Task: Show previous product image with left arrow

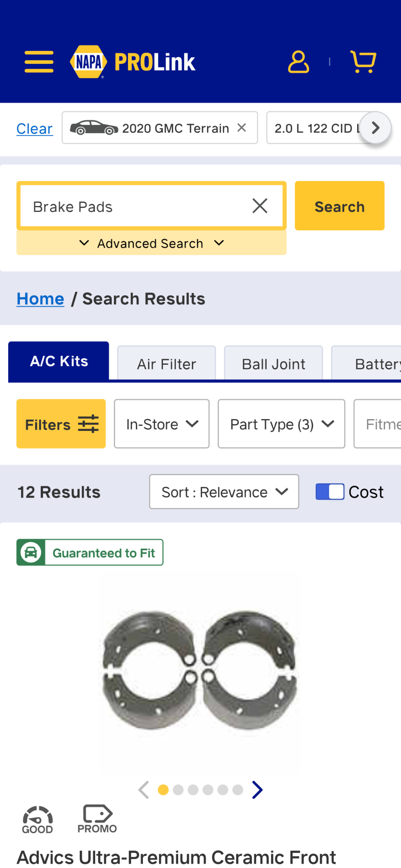Action: tap(144, 790)
